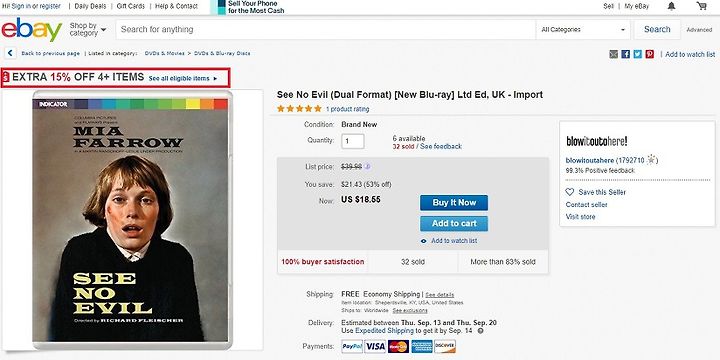Click the Quantity input box
720x360 pixels.
[353, 141]
